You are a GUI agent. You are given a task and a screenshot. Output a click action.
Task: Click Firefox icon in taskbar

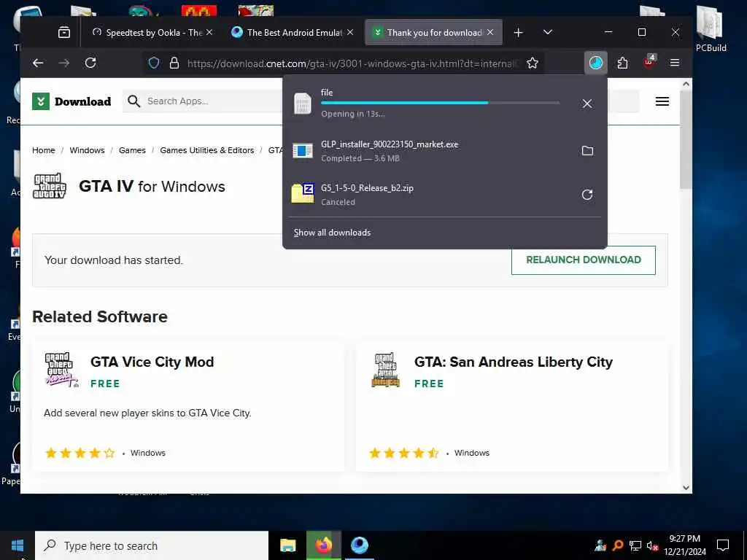point(323,545)
